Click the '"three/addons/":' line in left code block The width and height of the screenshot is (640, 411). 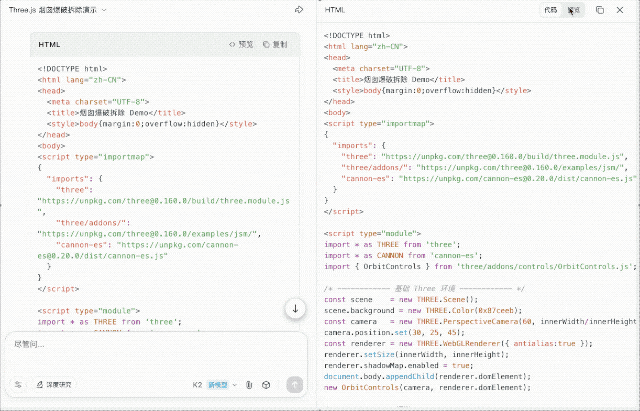(93, 223)
